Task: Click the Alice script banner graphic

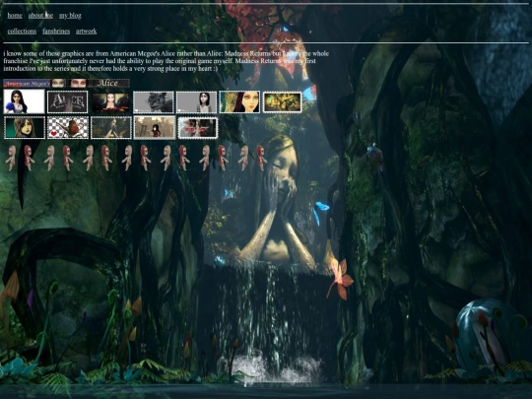Action: tap(108, 83)
